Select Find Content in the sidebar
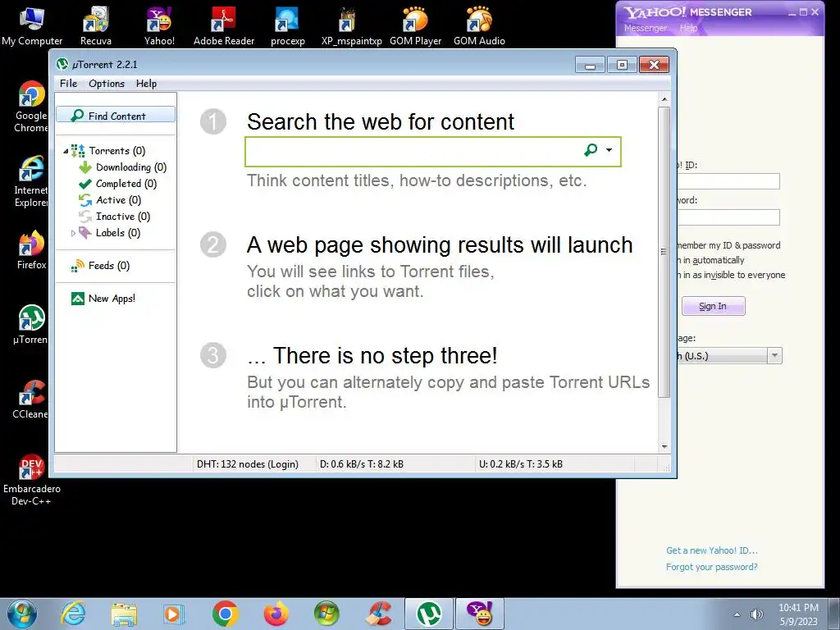840x630 pixels. tap(116, 116)
